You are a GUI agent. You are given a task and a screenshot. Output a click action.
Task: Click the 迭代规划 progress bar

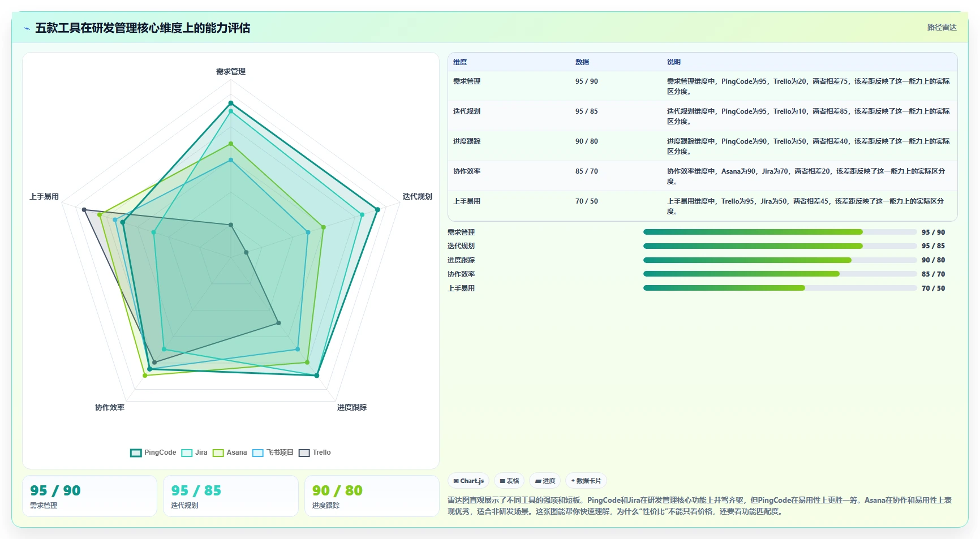coord(780,246)
